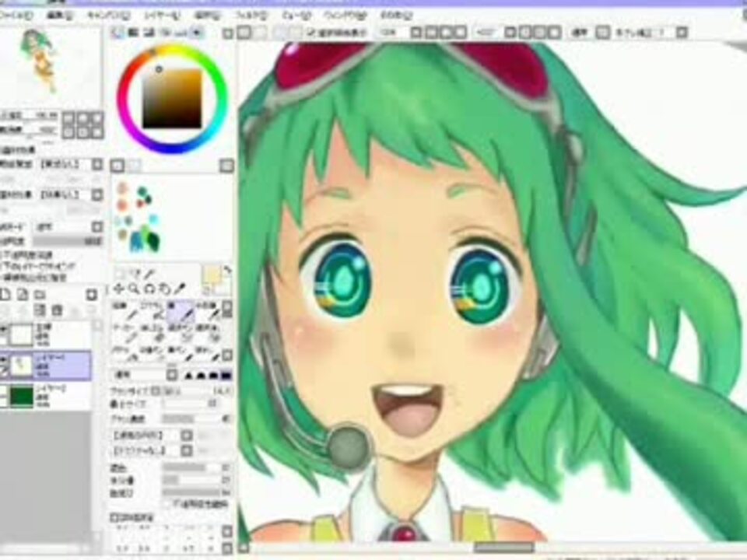Screen dimensions: 747x560
Task: Pick the sharpest brush edge shape
Action: [x=188, y=375]
